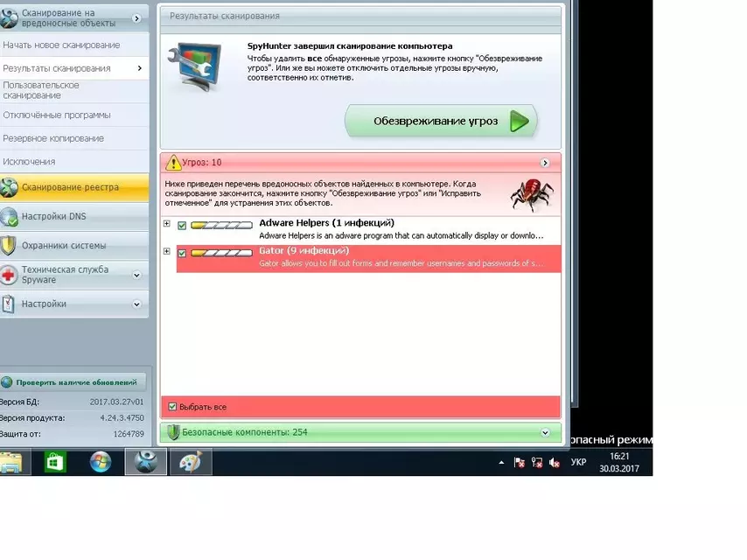Image resolution: width=747 pixels, height=560 pixels.
Task: Select Результаты сканирования menu item
Action: pyautogui.click(x=74, y=68)
